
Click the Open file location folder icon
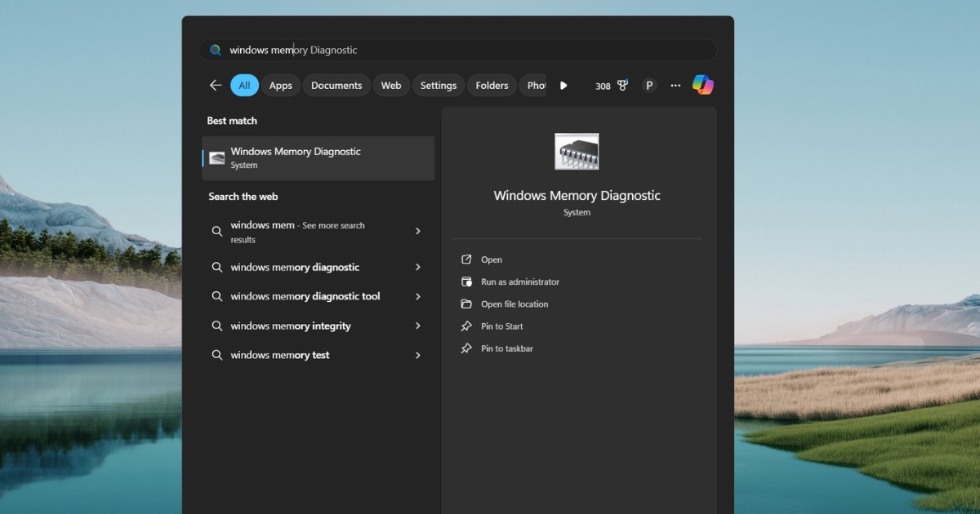click(466, 304)
